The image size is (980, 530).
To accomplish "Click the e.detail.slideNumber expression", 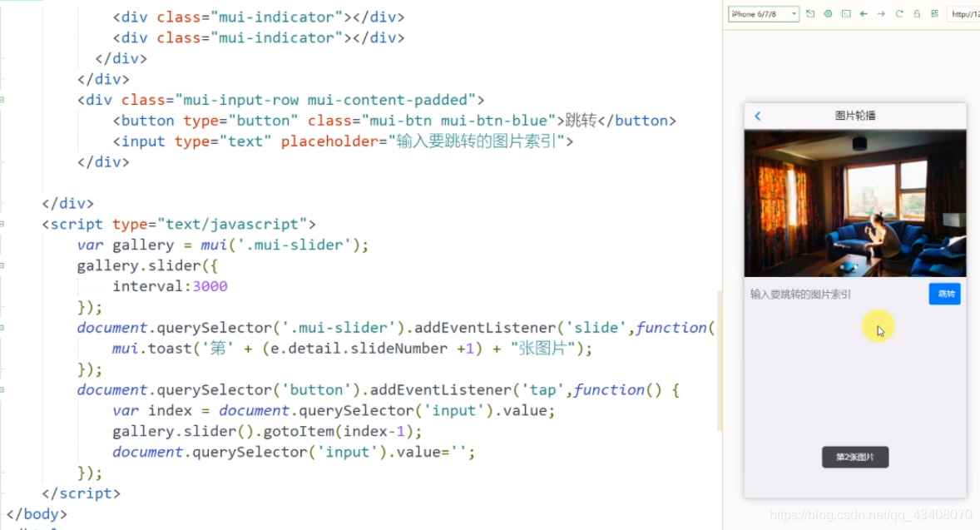I will (x=359, y=348).
